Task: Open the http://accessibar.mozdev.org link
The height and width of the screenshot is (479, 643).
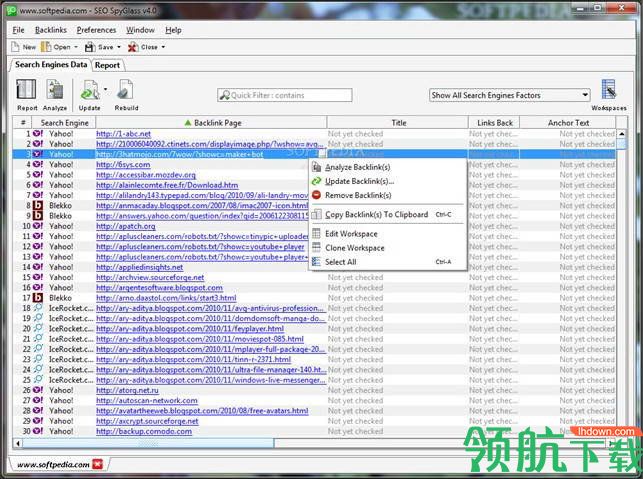Action: click(146, 175)
